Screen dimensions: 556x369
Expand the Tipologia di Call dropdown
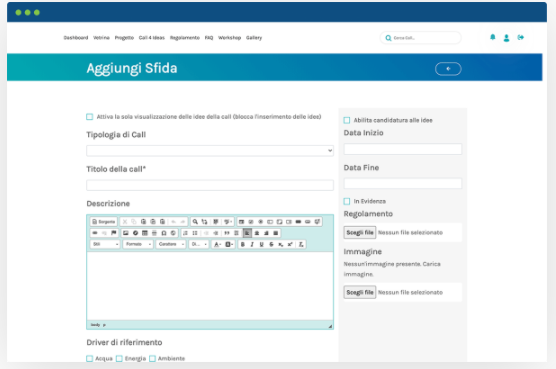[x=210, y=151]
